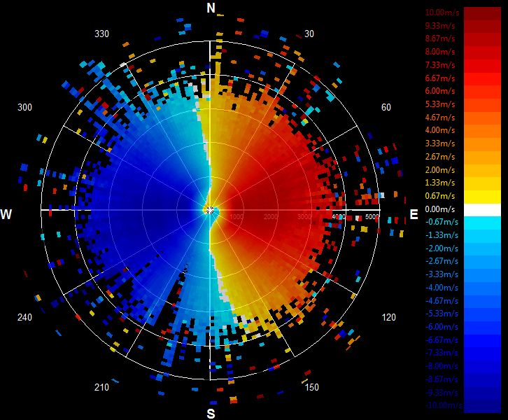Click the -9.33m/s legend label
The image size is (508, 420).
[442, 393]
